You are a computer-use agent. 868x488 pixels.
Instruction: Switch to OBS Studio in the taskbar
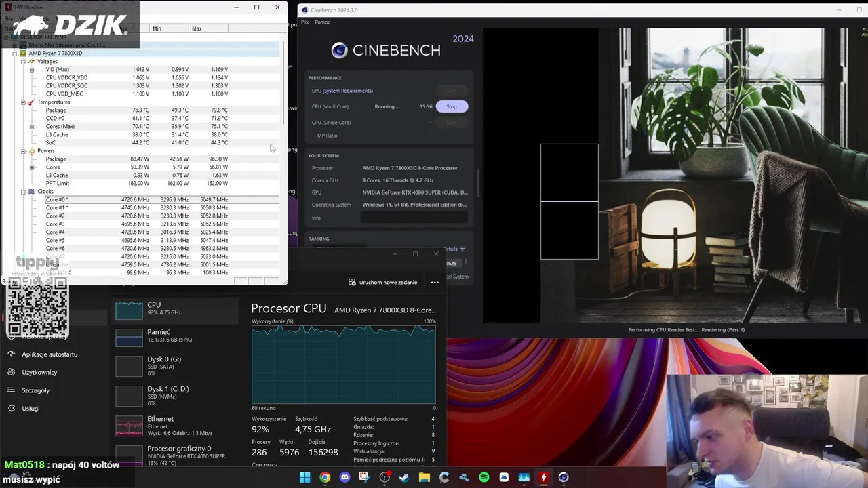click(x=384, y=477)
